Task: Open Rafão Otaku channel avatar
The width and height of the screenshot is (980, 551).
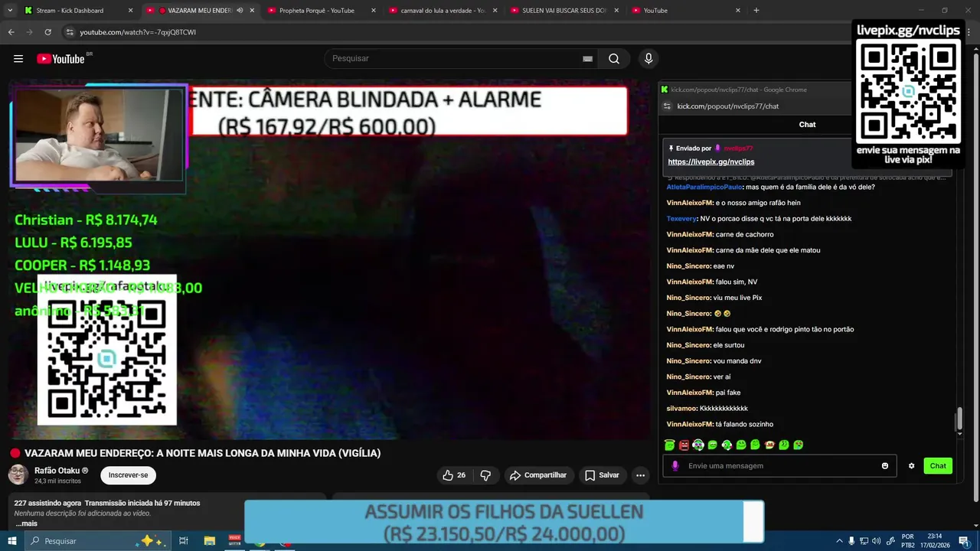Action: pos(18,474)
